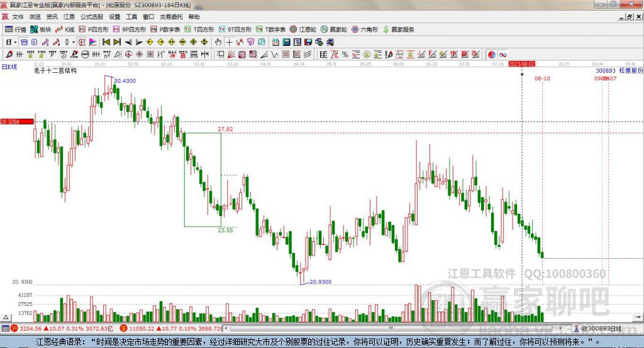The height and width of the screenshot is (348, 644).
Task: Click the circled 金 golden ratio icon
Action: click(x=367, y=55)
